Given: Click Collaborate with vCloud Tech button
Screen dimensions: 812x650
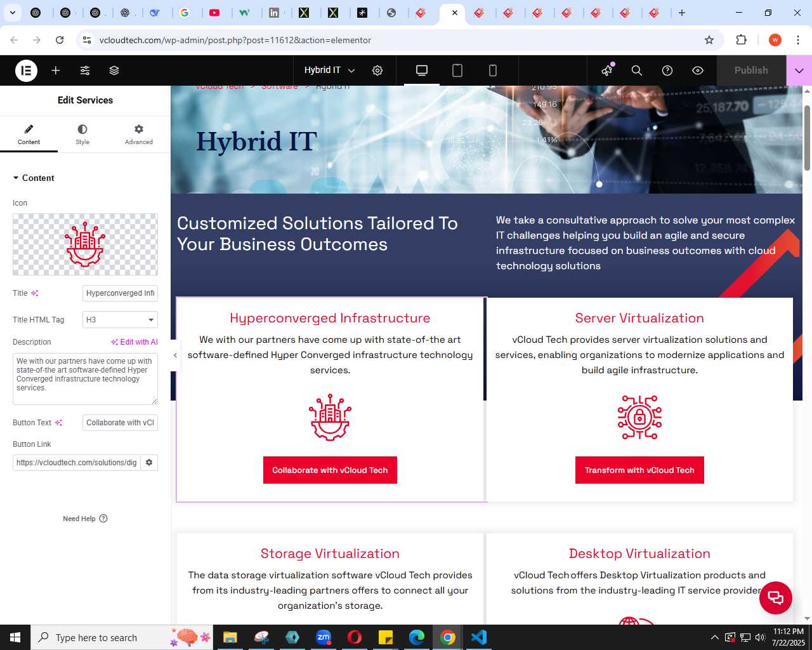Looking at the screenshot, I should click(330, 470).
